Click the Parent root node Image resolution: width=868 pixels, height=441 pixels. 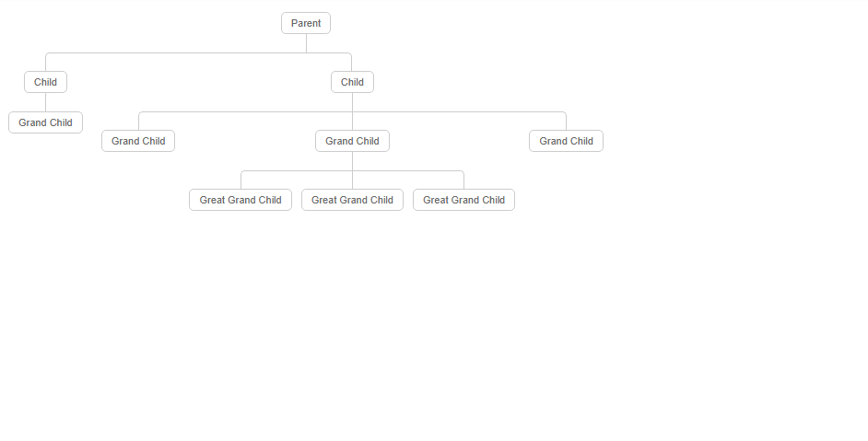pos(306,23)
